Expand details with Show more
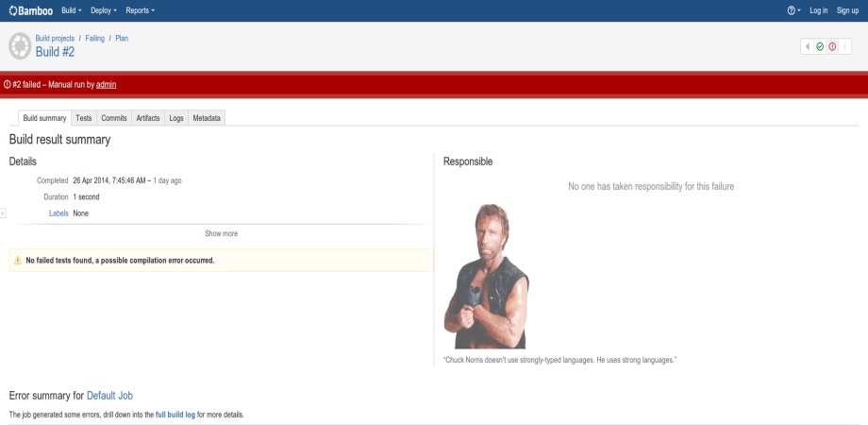This screenshot has height=425, width=868. point(221,233)
